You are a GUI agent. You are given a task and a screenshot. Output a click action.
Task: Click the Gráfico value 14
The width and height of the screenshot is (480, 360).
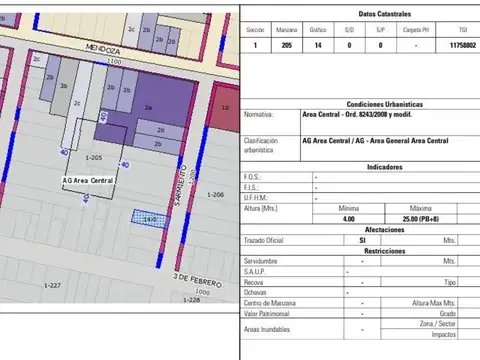pyautogui.click(x=318, y=45)
